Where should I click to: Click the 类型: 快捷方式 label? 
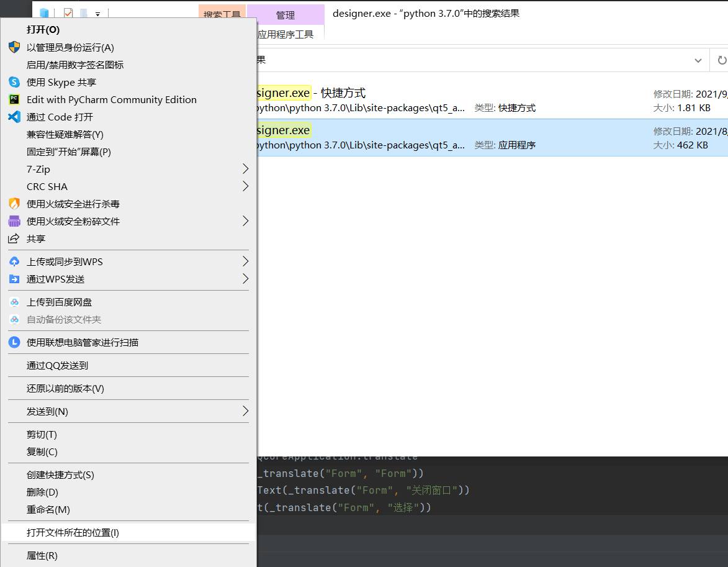pos(505,108)
